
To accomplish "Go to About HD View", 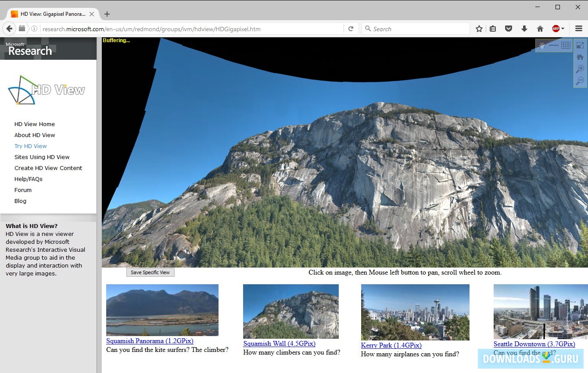I will [x=35, y=135].
